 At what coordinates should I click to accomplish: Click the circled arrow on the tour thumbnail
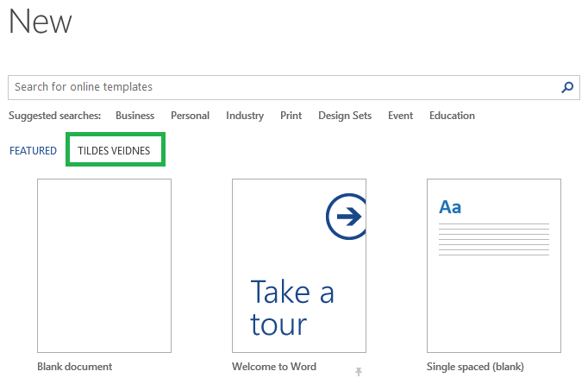[347, 217]
